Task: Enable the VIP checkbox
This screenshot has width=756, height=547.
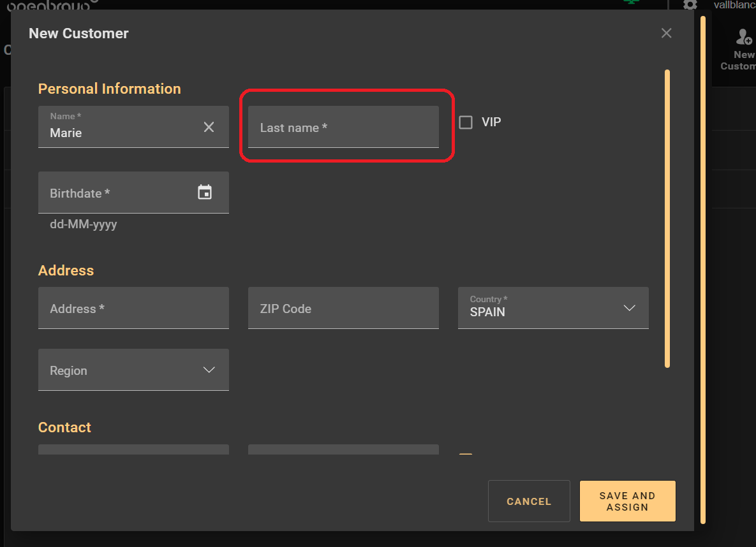Action: pos(466,122)
